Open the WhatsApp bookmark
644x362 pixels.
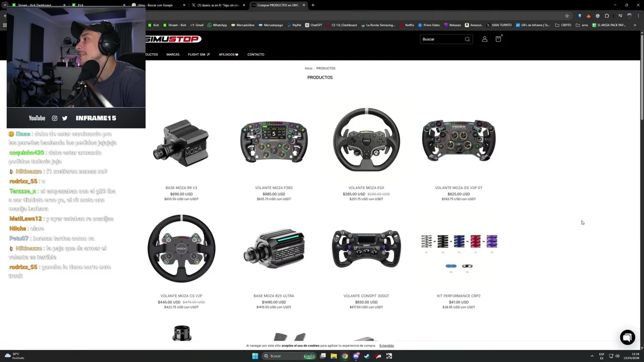[x=217, y=25]
